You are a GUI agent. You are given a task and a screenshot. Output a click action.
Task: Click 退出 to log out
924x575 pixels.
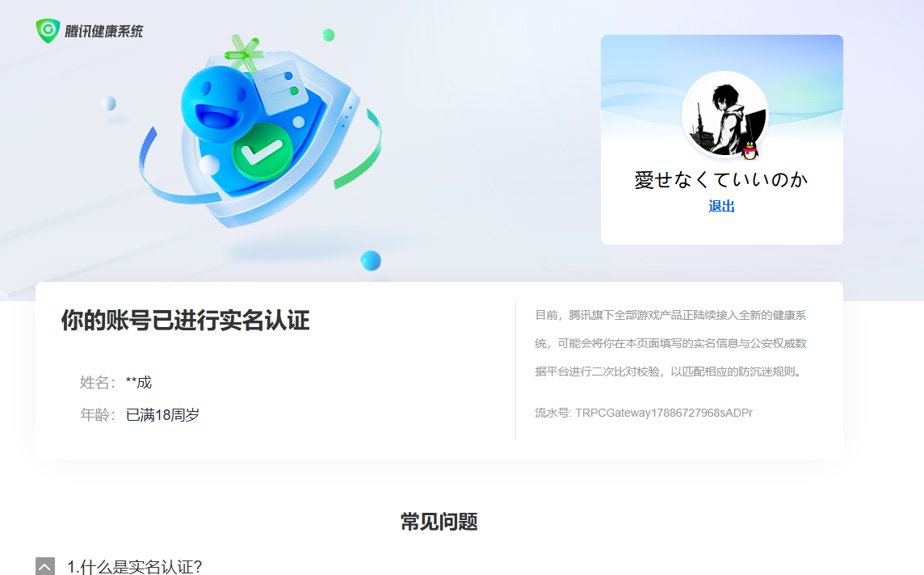pyautogui.click(x=721, y=206)
